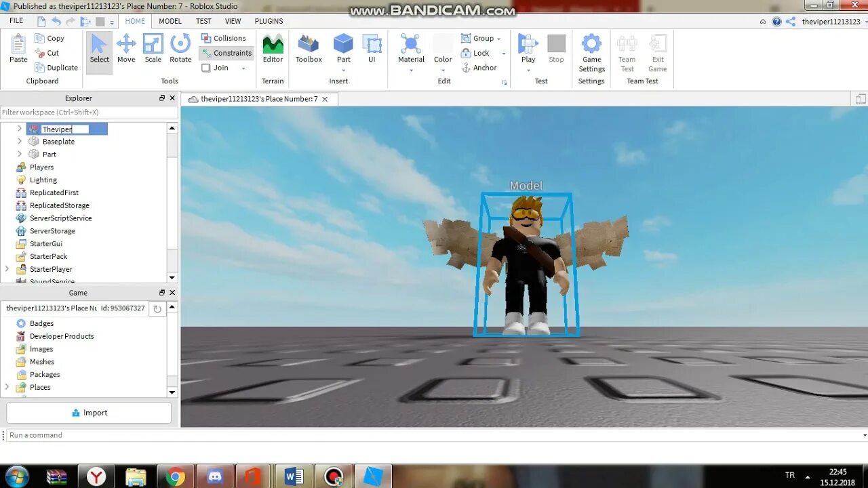This screenshot has width=868, height=488.
Task: Toggle Constraints option
Action: [226, 53]
